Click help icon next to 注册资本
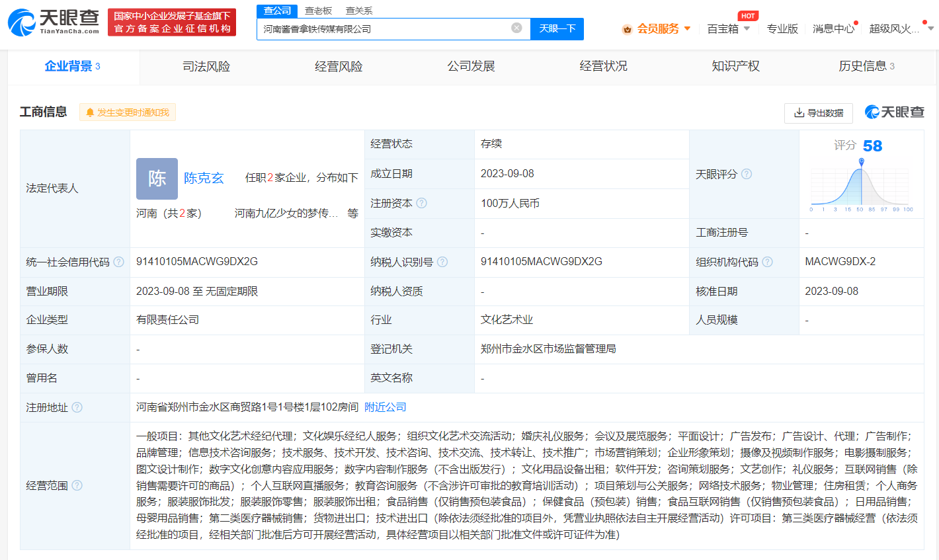 pos(421,203)
